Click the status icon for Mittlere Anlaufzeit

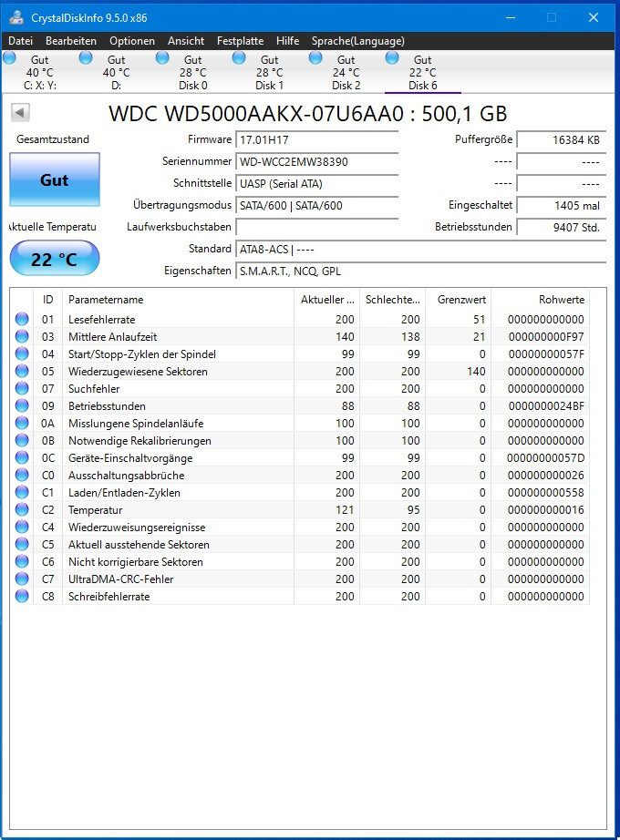pyautogui.click(x=22, y=336)
